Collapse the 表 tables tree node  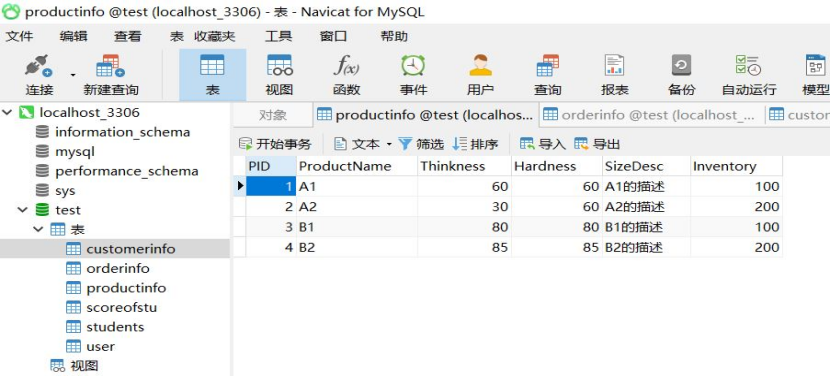[x=38, y=230]
